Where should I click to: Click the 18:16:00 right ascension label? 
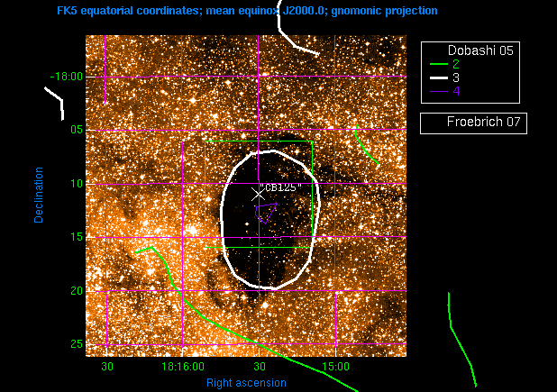[x=183, y=367]
